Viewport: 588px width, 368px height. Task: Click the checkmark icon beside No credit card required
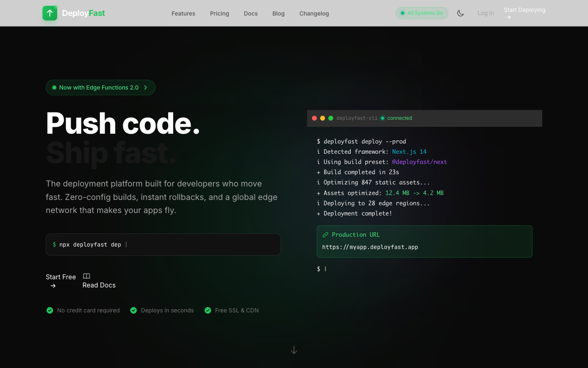(50, 310)
